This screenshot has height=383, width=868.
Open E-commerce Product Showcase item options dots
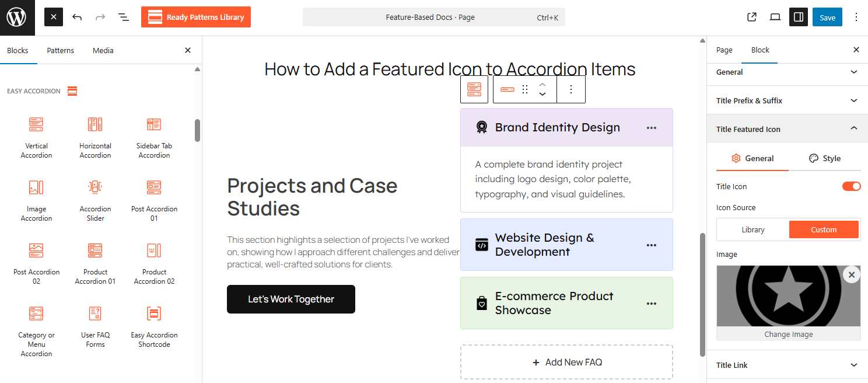[x=652, y=304]
